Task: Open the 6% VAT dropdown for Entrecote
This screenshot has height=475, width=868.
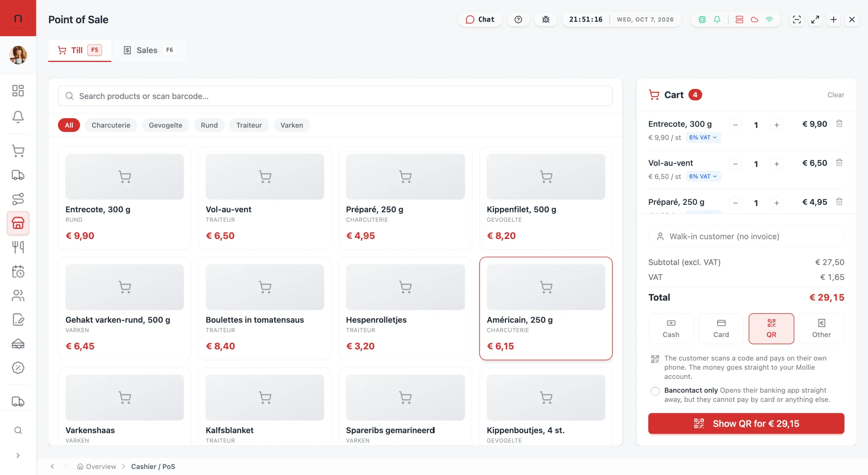Action: (x=703, y=137)
